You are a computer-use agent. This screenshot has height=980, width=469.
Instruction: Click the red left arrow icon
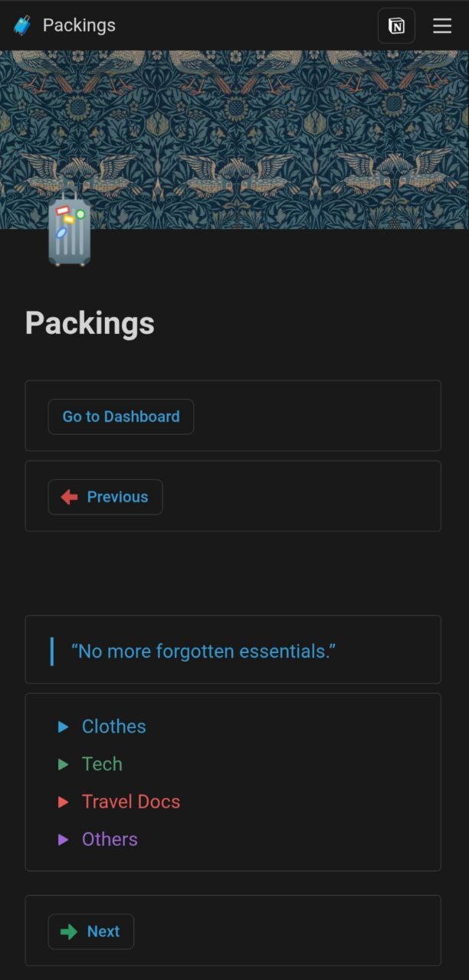(x=69, y=497)
